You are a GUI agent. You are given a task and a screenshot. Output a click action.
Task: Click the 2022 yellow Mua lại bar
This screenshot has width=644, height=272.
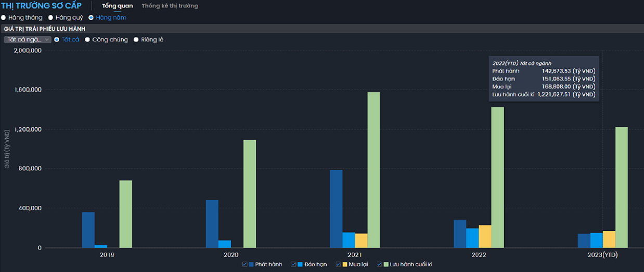pyautogui.click(x=485, y=237)
